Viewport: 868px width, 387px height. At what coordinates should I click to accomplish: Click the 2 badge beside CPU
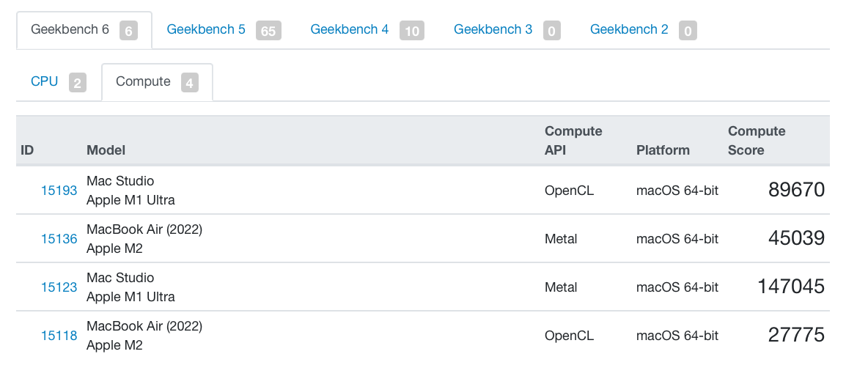pos(78,83)
